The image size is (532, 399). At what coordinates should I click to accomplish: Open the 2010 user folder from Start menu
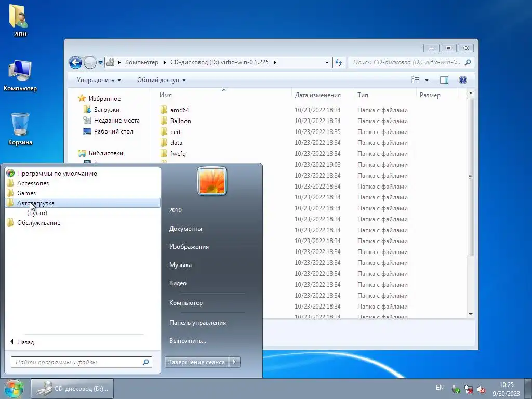[176, 210]
